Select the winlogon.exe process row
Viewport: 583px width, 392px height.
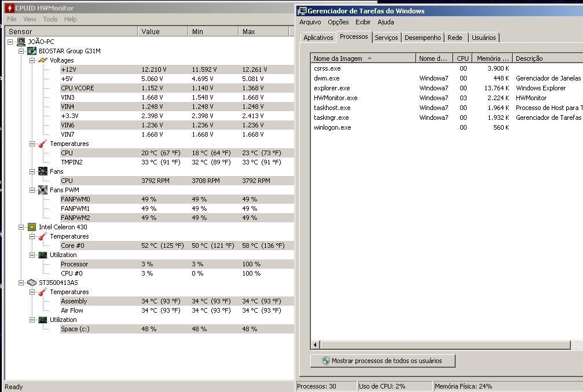(446, 127)
